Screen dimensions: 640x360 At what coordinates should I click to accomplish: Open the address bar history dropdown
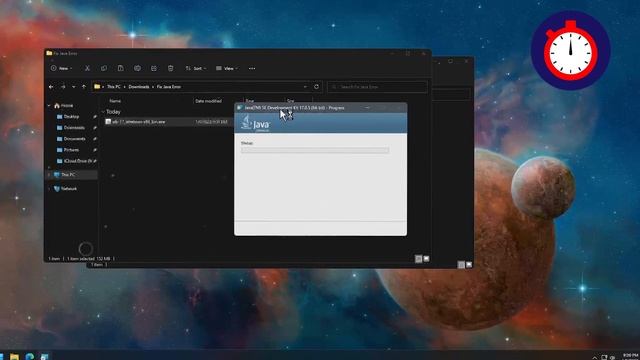(x=305, y=87)
